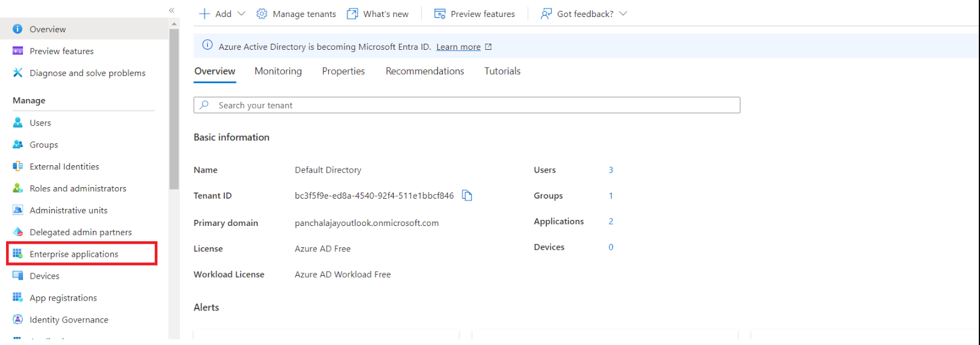Click the Identity Governance icon
980x345 pixels.
pos(18,319)
